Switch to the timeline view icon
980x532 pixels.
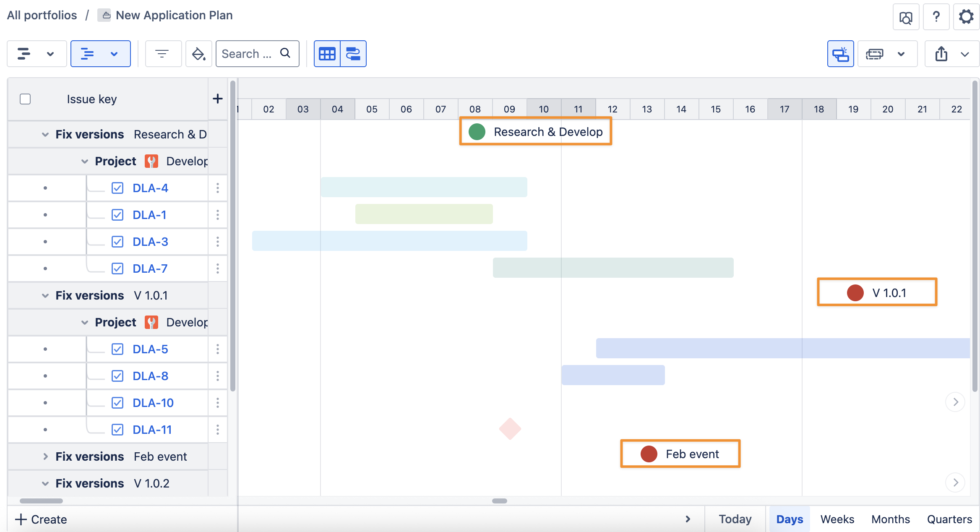(353, 54)
